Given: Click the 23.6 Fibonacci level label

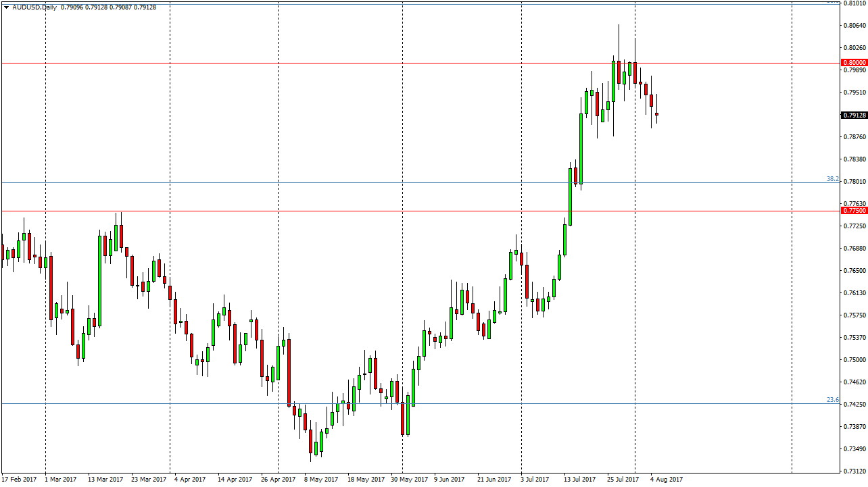Looking at the screenshot, I should 833,400.
